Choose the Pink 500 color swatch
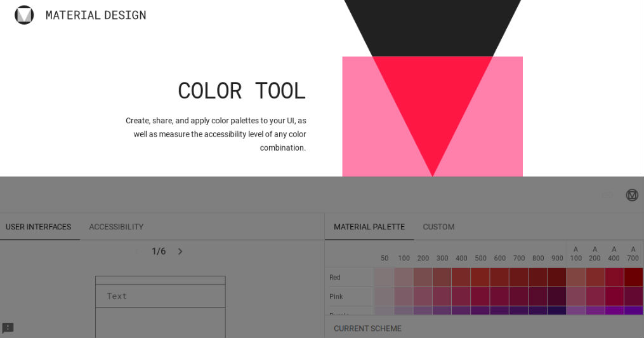This screenshot has width=644, height=338. click(x=480, y=297)
